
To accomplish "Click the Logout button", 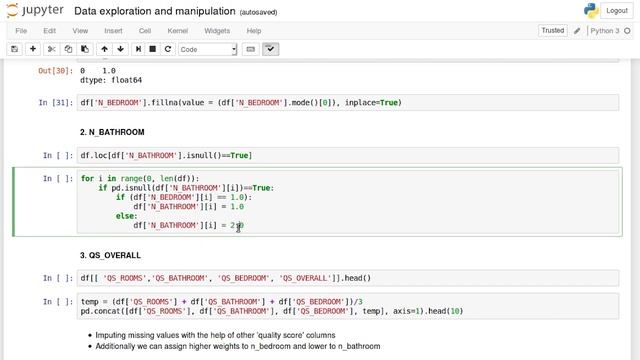I will pos(617,11).
